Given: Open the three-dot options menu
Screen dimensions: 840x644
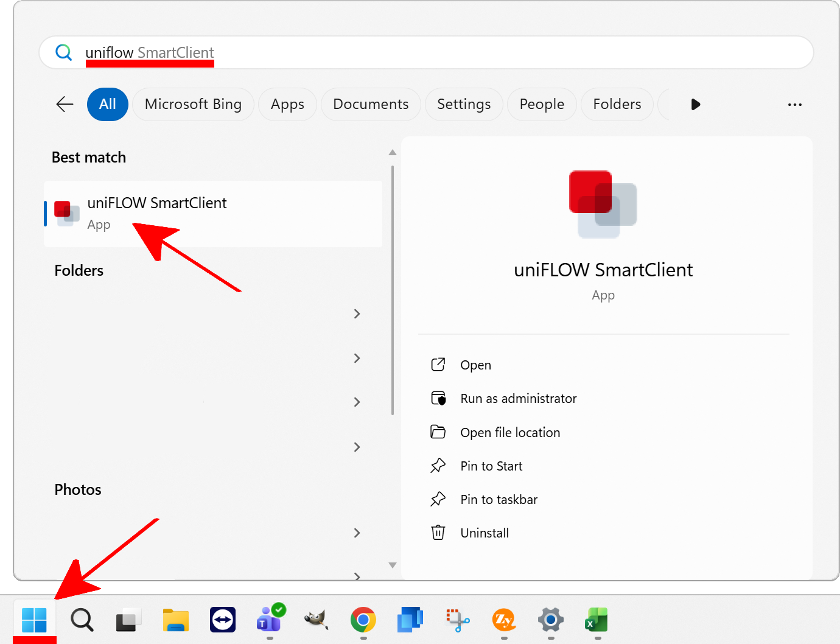Looking at the screenshot, I should click(794, 105).
